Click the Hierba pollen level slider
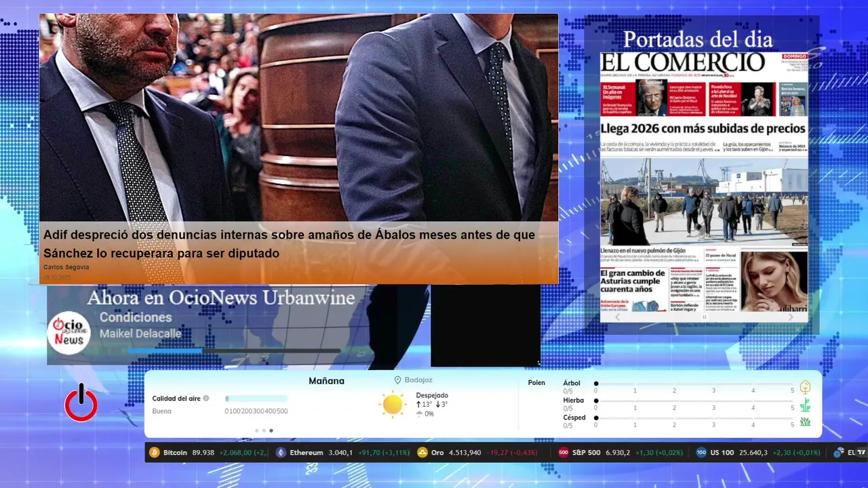The height and width of the screenshot is (488, 868). (x=694, y=401)
